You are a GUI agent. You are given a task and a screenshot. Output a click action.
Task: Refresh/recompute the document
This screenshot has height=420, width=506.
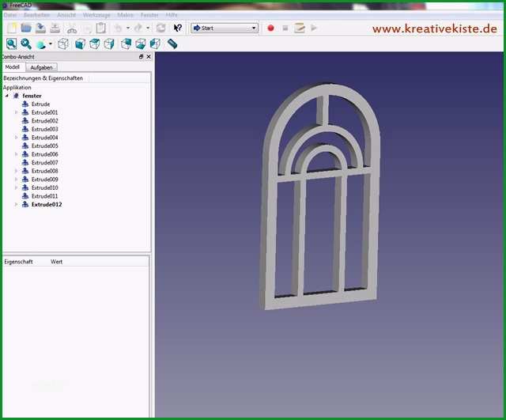point(160,28)
